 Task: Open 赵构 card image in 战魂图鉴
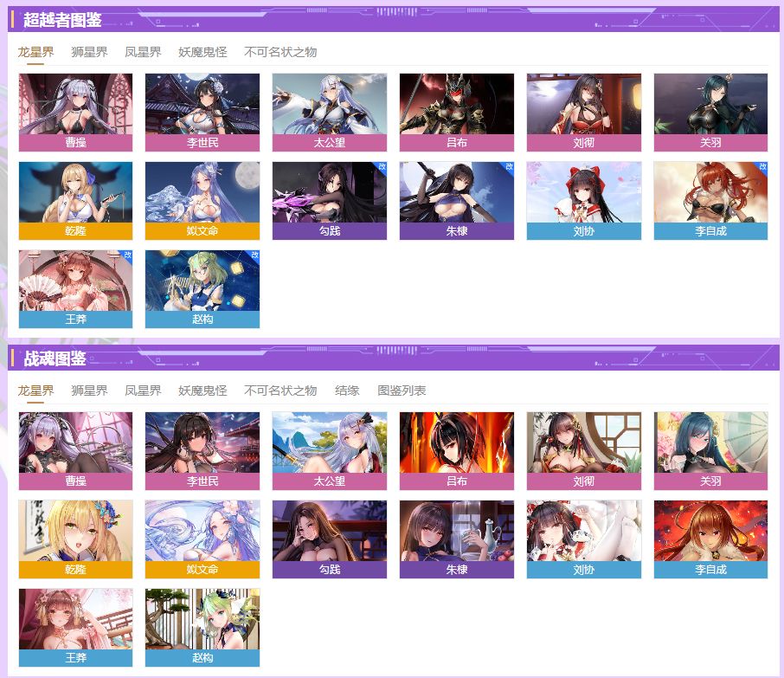tap(202, 619)
